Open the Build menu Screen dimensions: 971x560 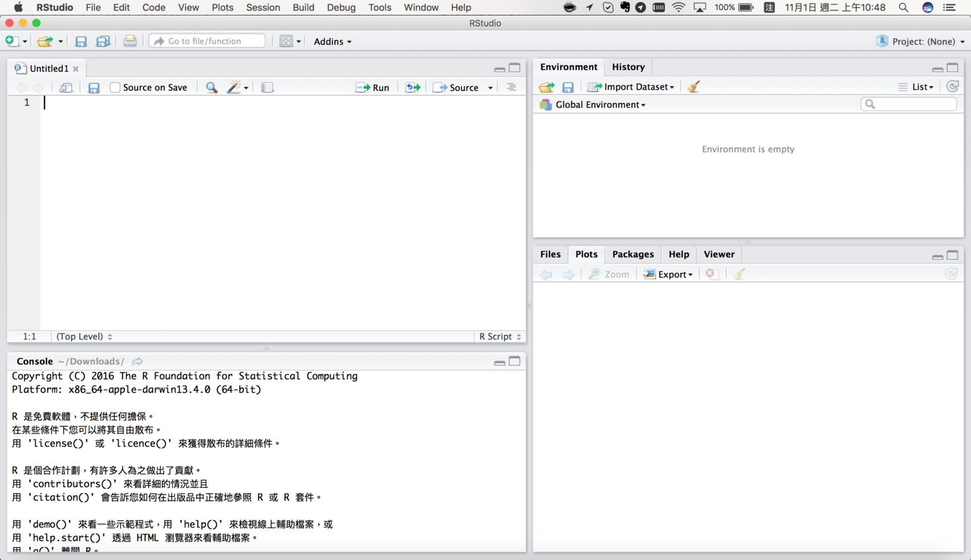tap(303, 7)
